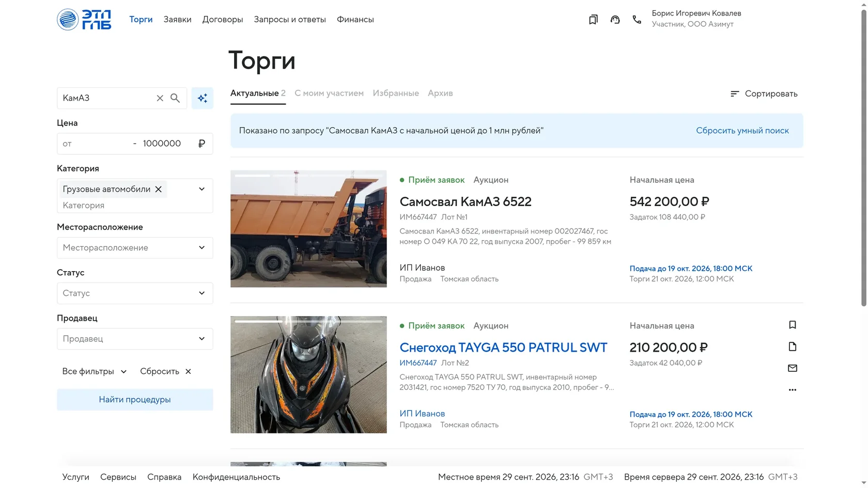Image resolution: width=868 pixels, height=488 pixels.
Task: Switch to the Избранные tab
Action: pos(396,93)
